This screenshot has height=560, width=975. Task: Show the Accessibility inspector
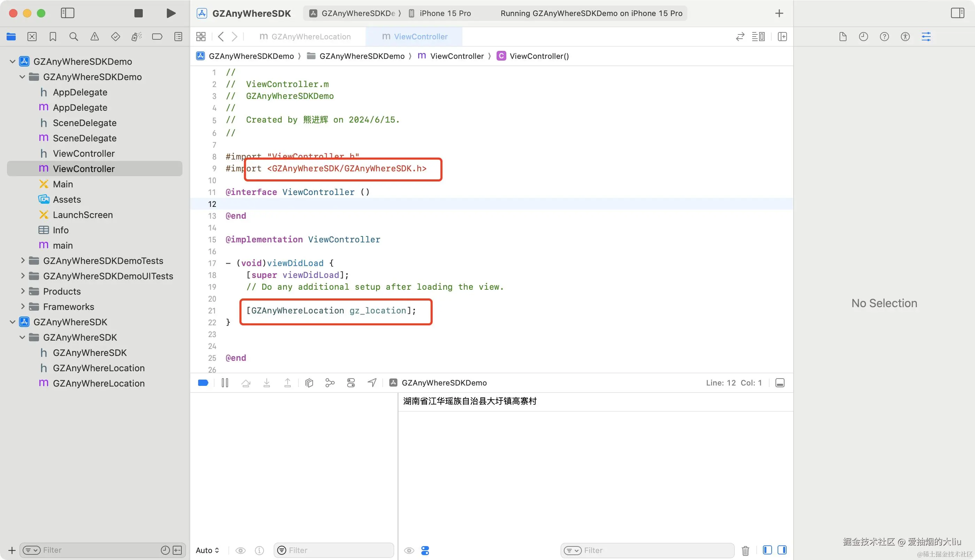[x=905, y=37]
